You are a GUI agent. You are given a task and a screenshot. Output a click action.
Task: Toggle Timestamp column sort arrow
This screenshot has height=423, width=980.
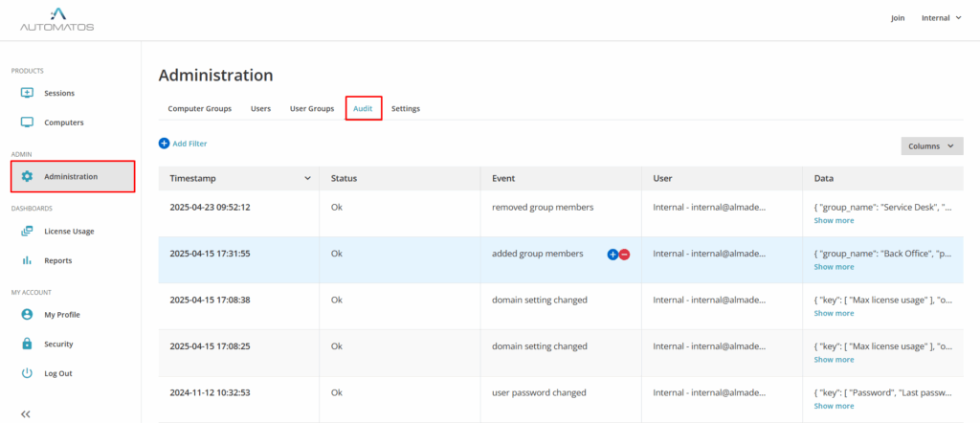click(x=307, y=178)
